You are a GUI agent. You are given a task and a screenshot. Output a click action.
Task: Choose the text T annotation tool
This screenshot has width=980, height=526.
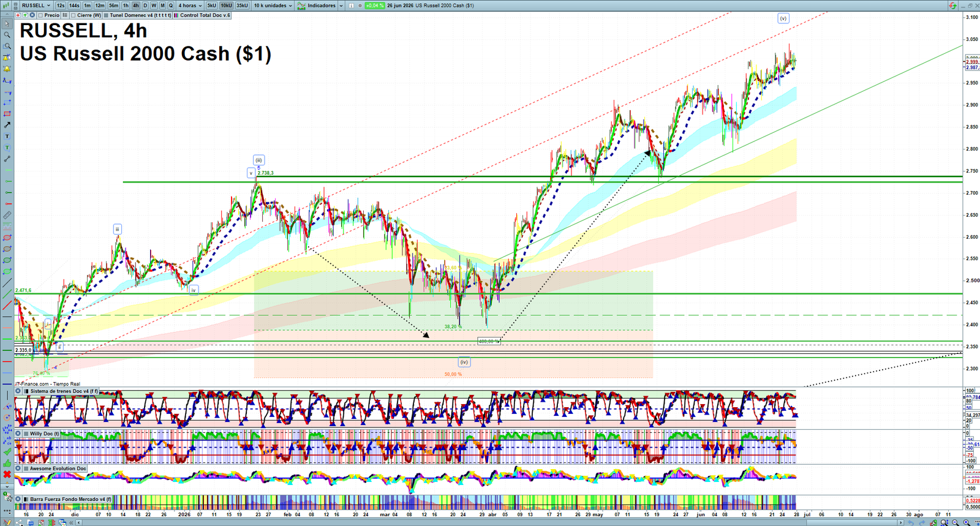point(7,137)
